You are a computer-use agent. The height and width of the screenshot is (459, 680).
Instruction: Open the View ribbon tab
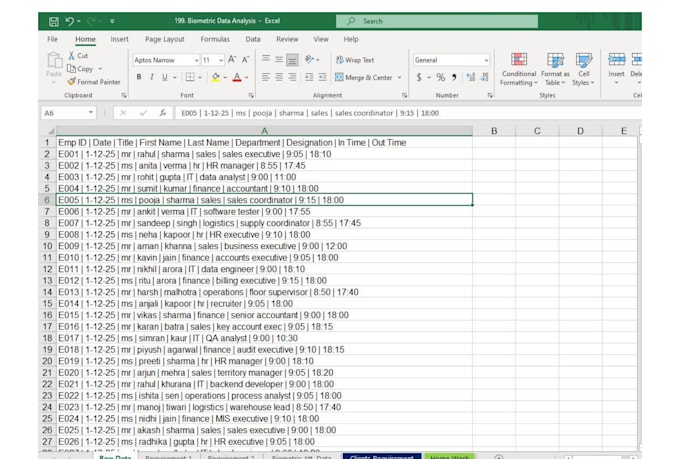pos(321,39)
